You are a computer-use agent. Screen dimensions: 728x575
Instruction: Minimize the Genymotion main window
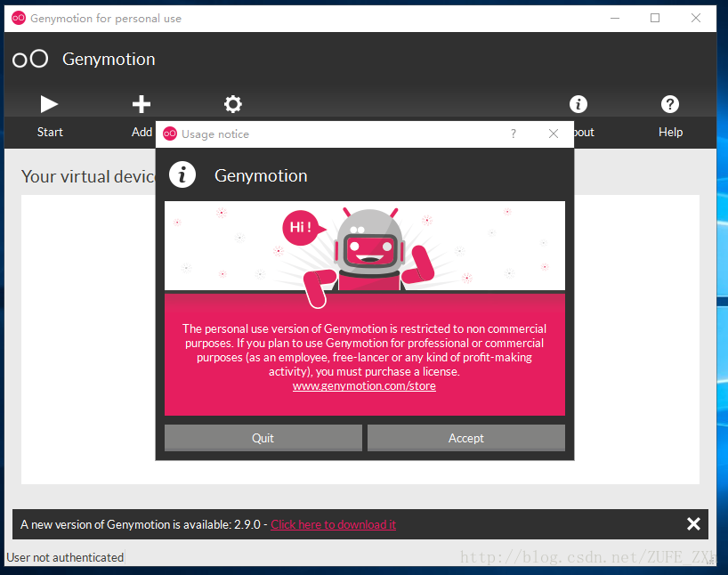point(615,18)
